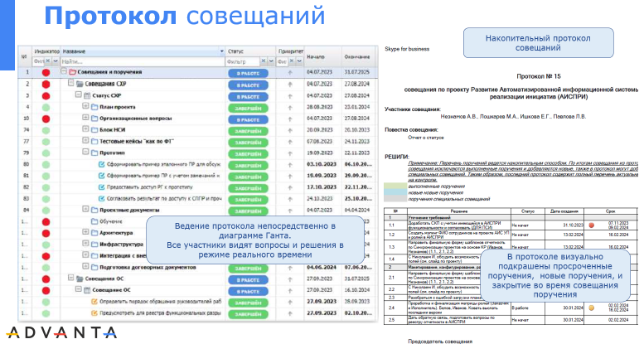
Task: Click the В РАБОТЕ status button for Совещания СХР
Action: [248, 85]
